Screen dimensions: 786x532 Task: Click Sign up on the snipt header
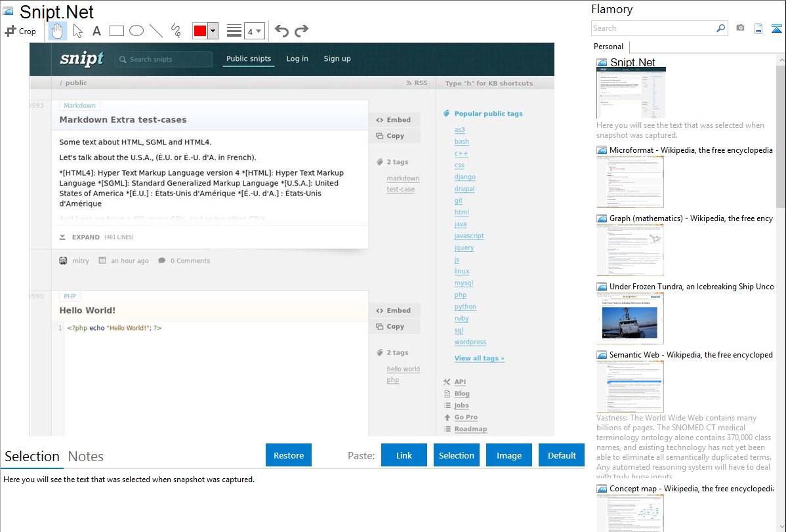(x=337, y=58)
